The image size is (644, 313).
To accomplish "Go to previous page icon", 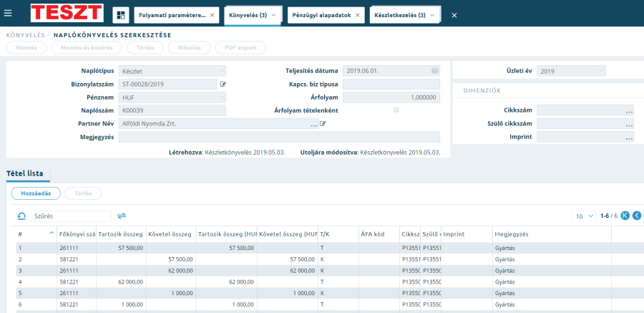I will click(637, 216).
